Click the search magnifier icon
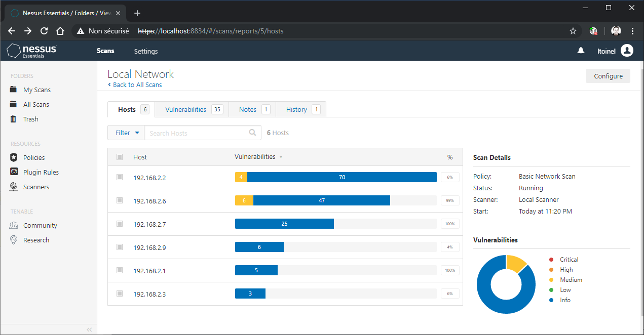This screenshot has height=335, width=644. 252,133
